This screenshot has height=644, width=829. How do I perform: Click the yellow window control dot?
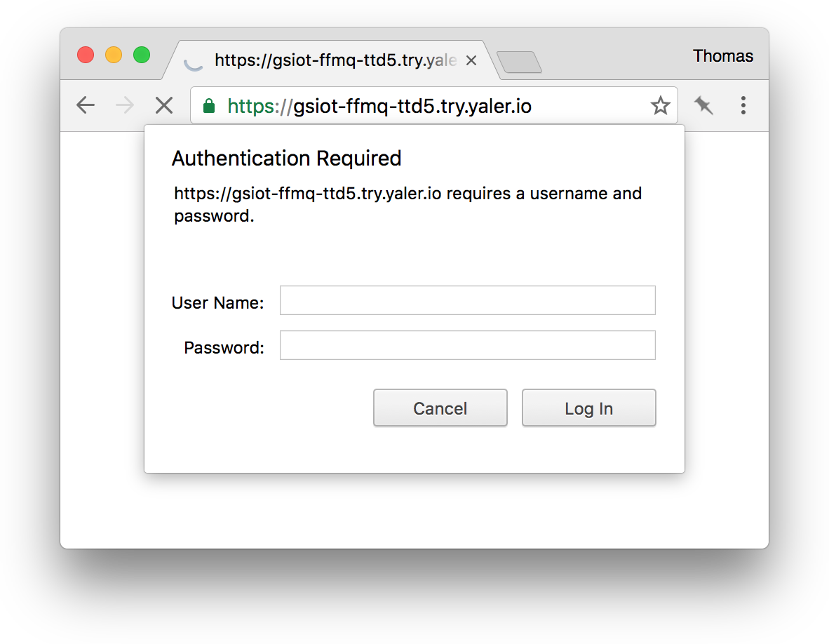click(x=114, y=54)
